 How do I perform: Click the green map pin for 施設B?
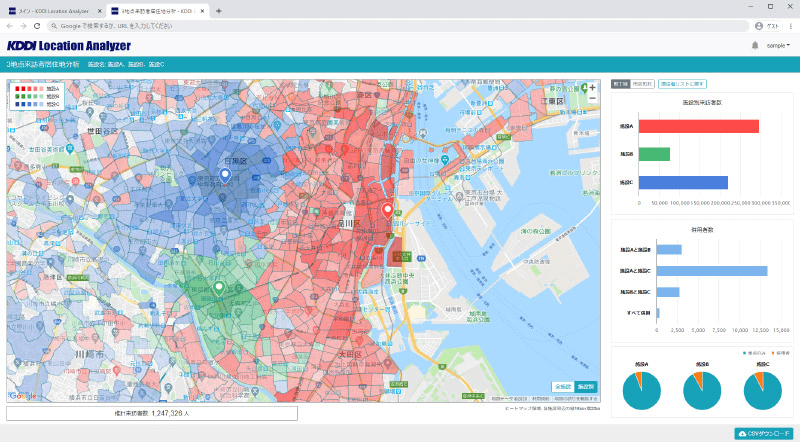tap(219, 288)
